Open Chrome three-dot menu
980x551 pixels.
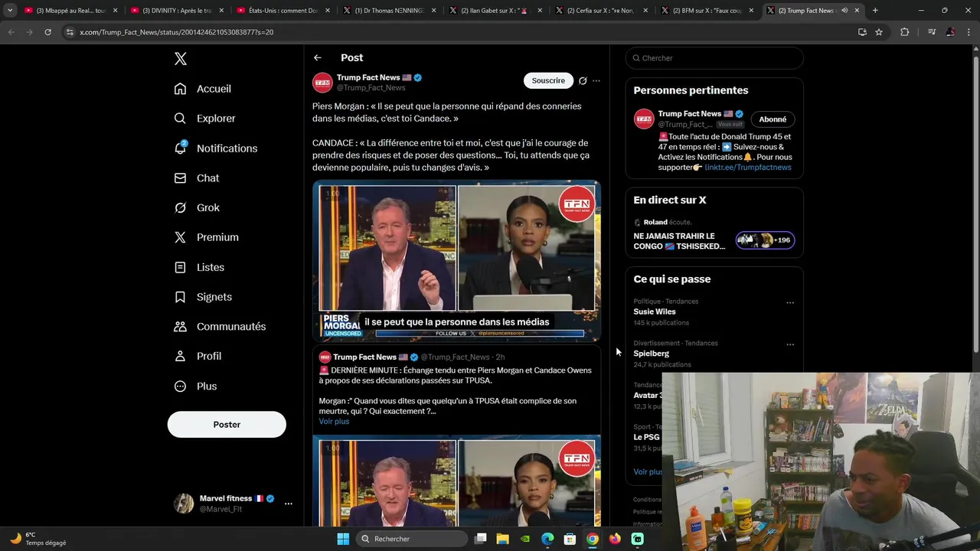[969, 32]
